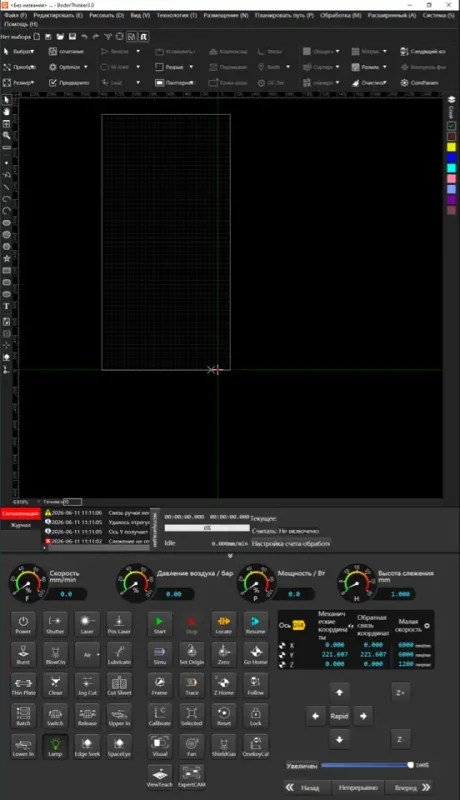Open the Технология (T) menu
Screen dimensions: 460x800
pyautogui.click(x=176, y=15)
